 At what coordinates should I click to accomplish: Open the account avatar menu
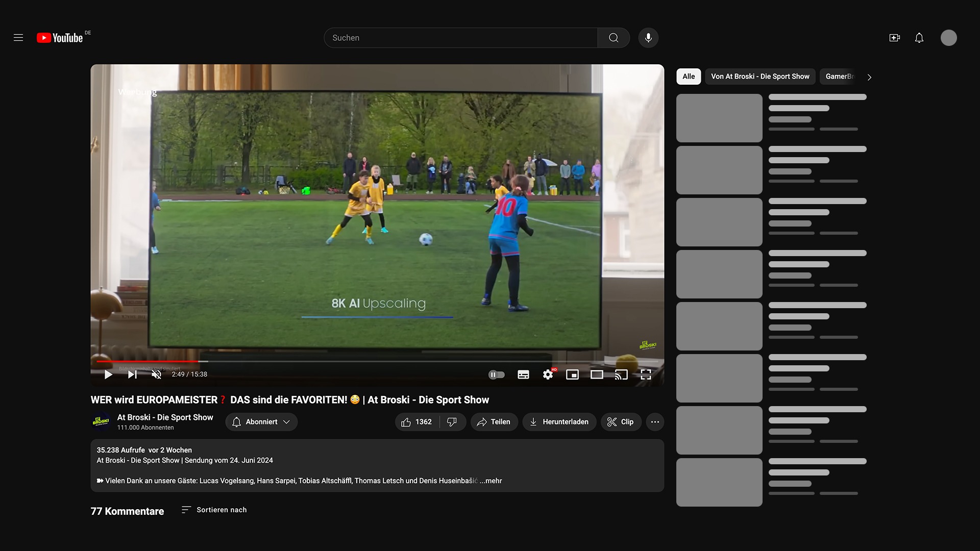[x=949, y=38]
